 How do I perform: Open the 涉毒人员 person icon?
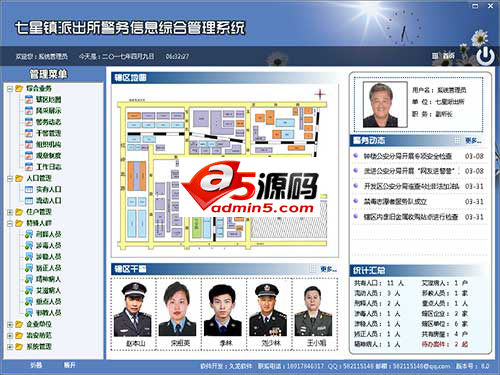[29, 245]
